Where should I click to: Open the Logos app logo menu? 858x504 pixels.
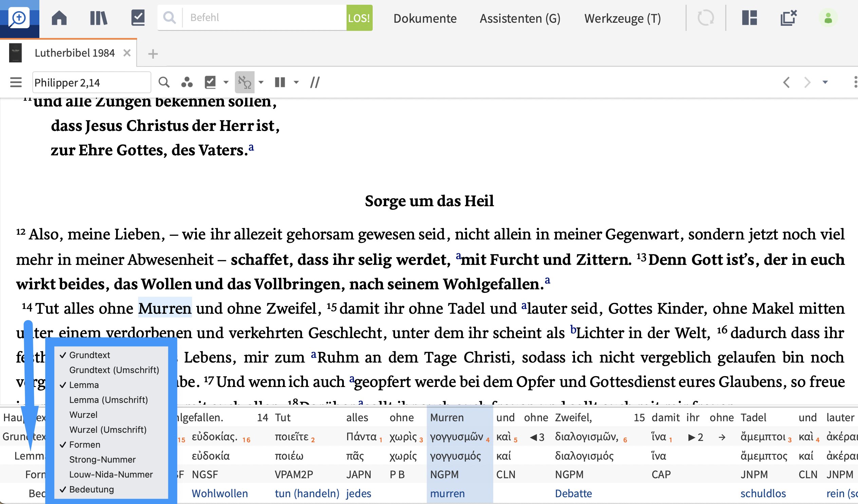[x=19, y=18]
